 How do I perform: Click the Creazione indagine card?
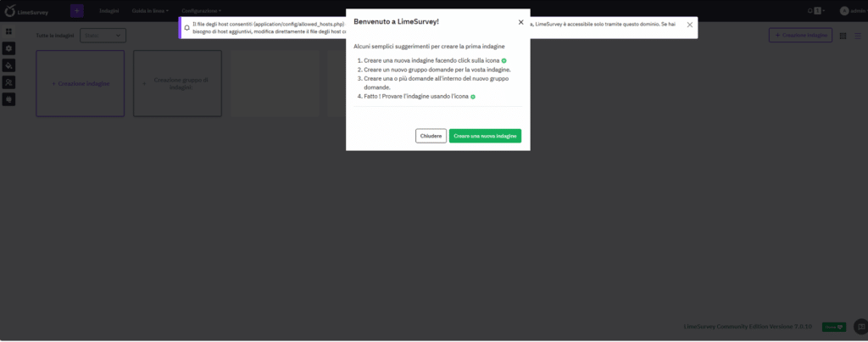point(81,84)
